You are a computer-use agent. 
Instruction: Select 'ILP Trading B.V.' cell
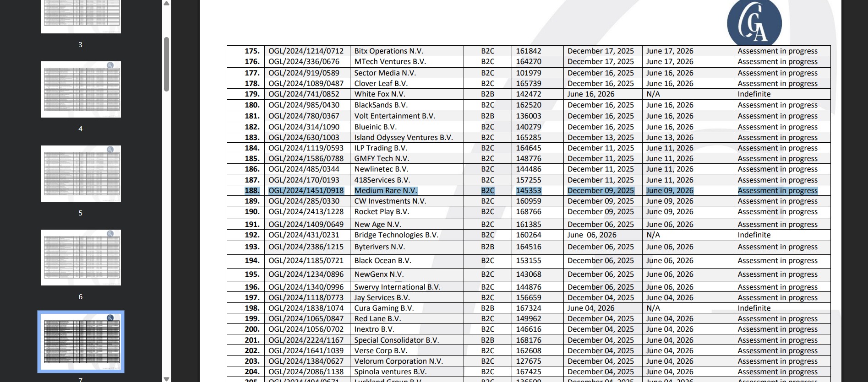pyautogui.click(x=407, y=148)
